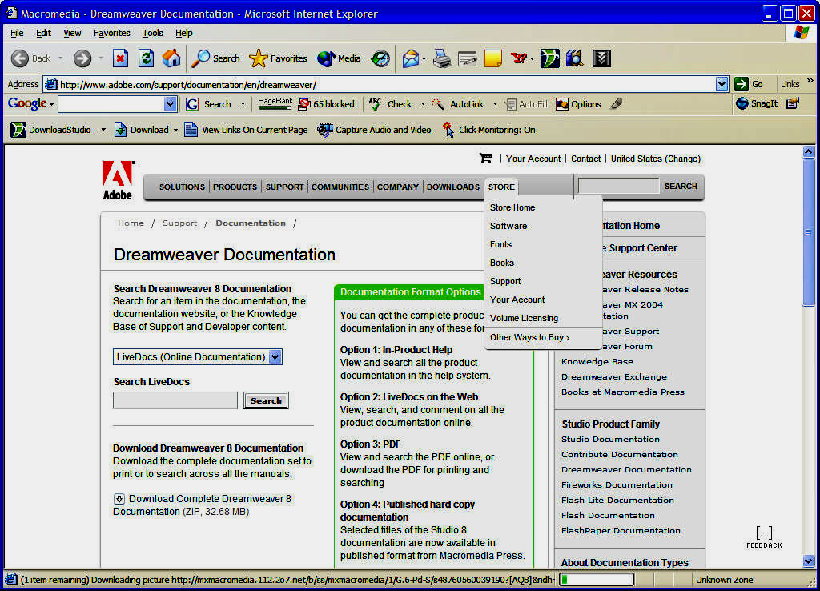The height and width of the screenshot is (591, 820).
Task: Open the File menu
Action: (17, 33)
